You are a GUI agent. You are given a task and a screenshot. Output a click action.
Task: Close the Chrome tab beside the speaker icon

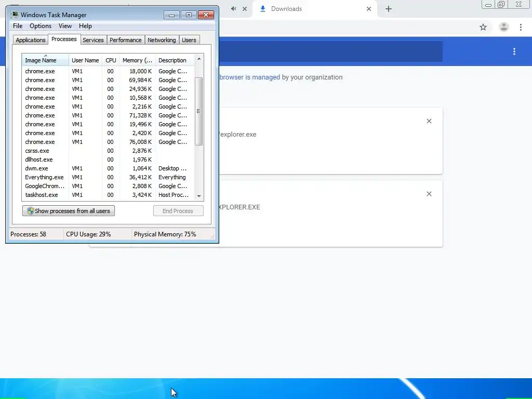245,9
